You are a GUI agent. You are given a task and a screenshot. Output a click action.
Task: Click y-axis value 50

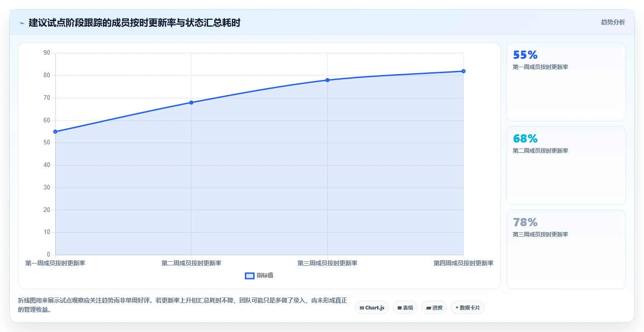[47, 143]
